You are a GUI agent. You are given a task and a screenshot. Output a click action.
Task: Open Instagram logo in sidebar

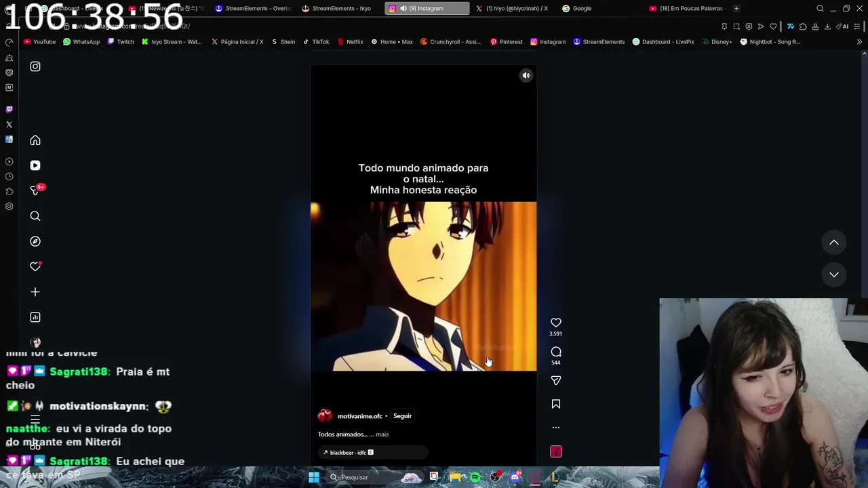coord(35,66)
